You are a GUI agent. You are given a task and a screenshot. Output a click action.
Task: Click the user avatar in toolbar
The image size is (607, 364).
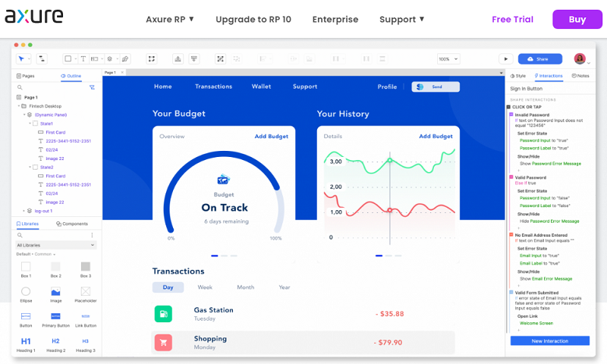pyautogui.click(x=580, y=59)
